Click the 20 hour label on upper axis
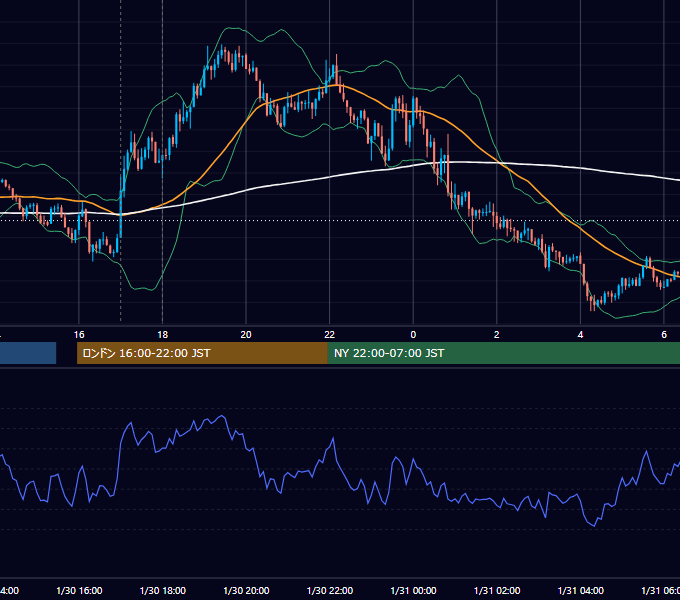 (246, 335)
